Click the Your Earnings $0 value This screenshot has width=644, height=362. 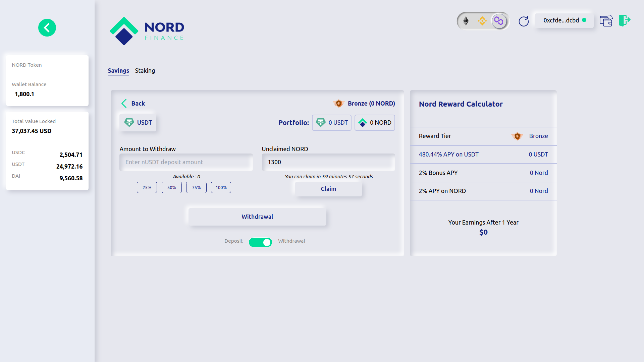click(483, 232)
